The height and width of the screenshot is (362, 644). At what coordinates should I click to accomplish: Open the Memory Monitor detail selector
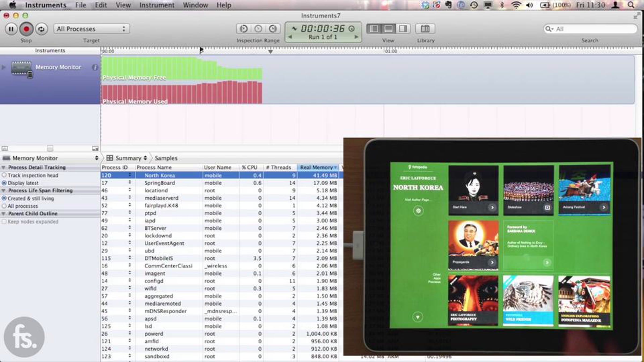pyautogui.click(x=50, y=158)
